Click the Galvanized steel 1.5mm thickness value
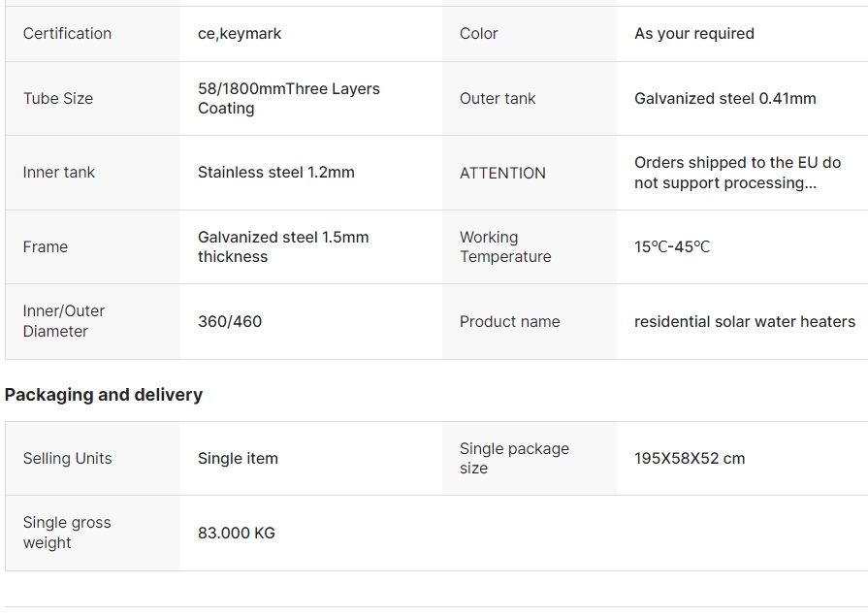 282,247
